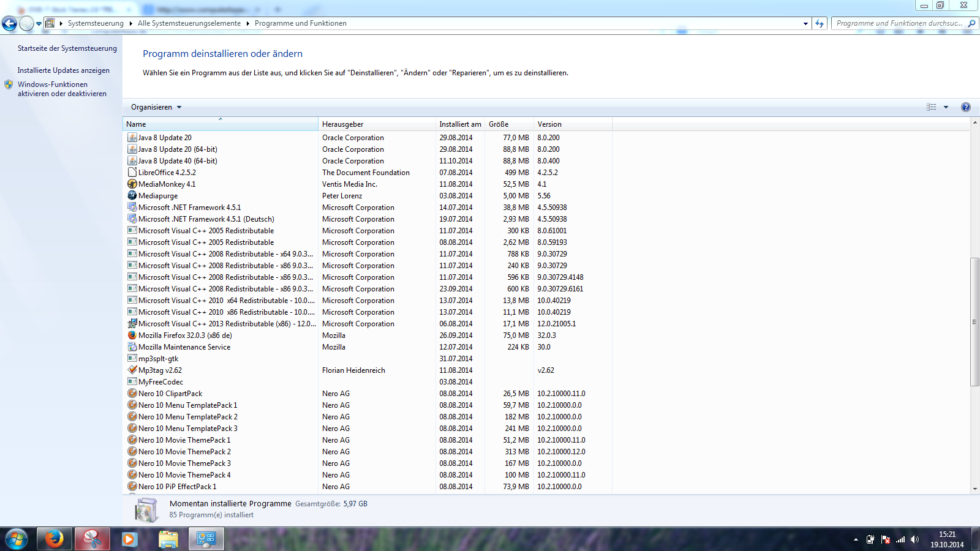This screenshot has height=551, width=980.
Task: Open the help button with question mark
Action: [966, 107]
